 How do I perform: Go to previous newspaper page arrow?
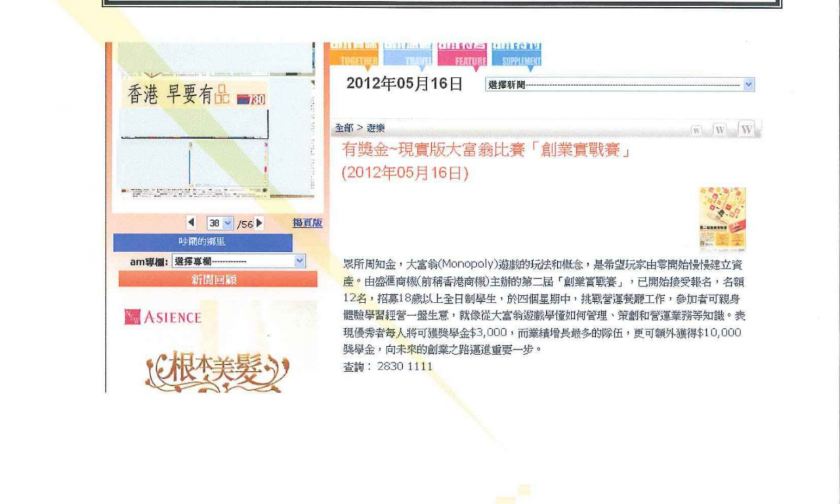click(191, 223)
